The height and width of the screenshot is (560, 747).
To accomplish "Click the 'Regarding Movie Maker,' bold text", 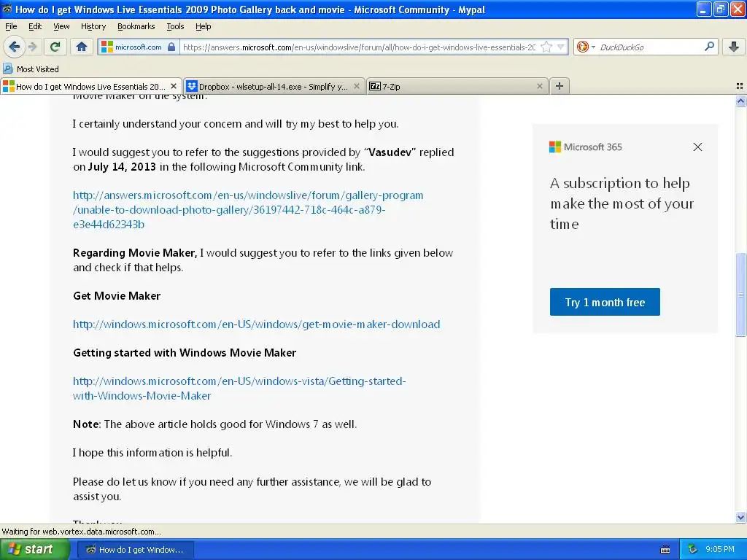I will (x=135, y=253).
